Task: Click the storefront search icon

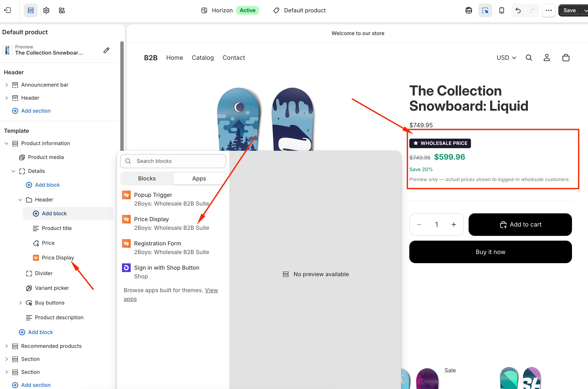Action: click(x=529, y=58)
